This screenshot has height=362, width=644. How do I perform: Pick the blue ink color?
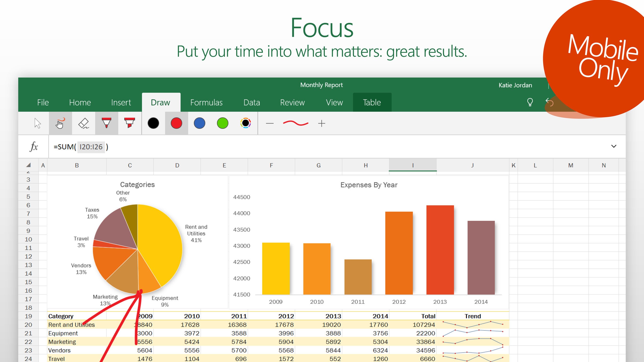click(x=199, y=123)
